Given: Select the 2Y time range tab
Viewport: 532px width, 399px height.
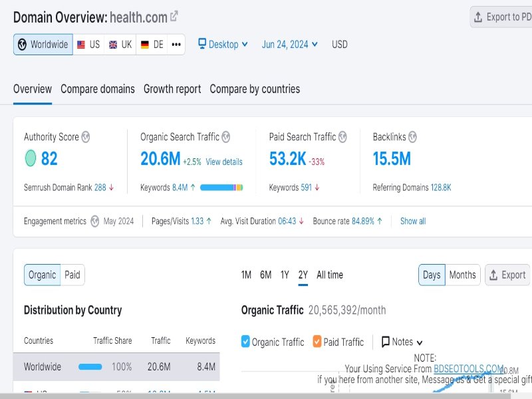Looking at the screenshot, I should (x=303, y=275).
